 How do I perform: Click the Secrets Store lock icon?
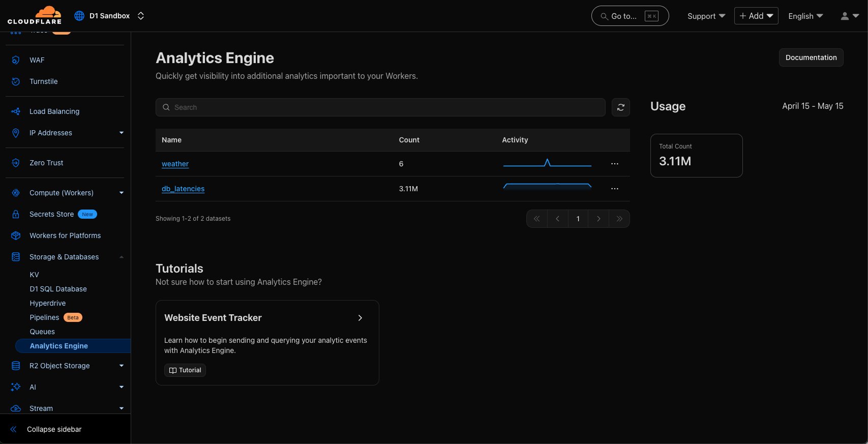16,214
